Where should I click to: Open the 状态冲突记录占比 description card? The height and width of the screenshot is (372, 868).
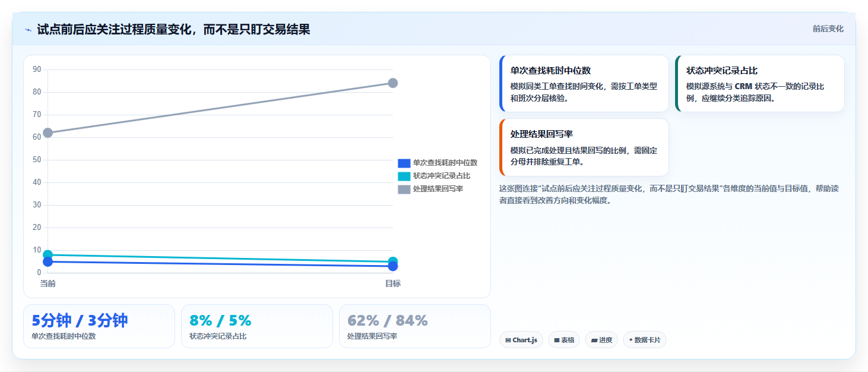(x=760, y=84)
